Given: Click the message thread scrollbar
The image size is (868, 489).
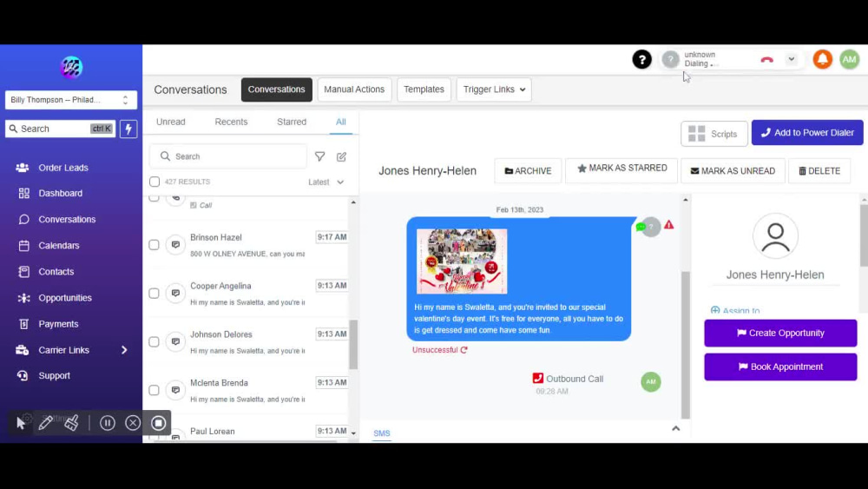Looking at the screenshot, I should click(686, 345).
